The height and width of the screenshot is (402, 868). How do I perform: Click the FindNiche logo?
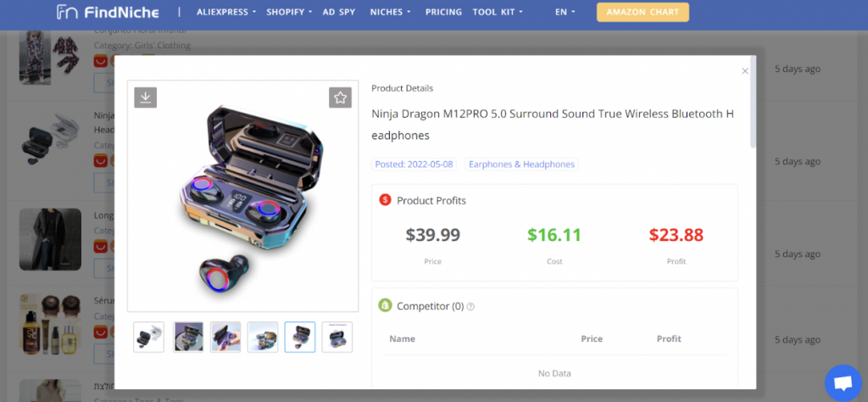(x=108, y=12)
